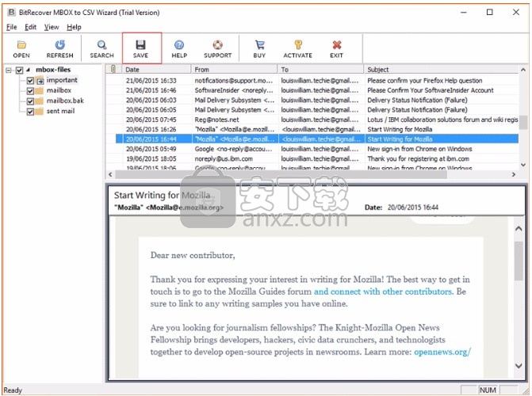
Task: Sort by the From column header
Action: click(x=235, y=69)
